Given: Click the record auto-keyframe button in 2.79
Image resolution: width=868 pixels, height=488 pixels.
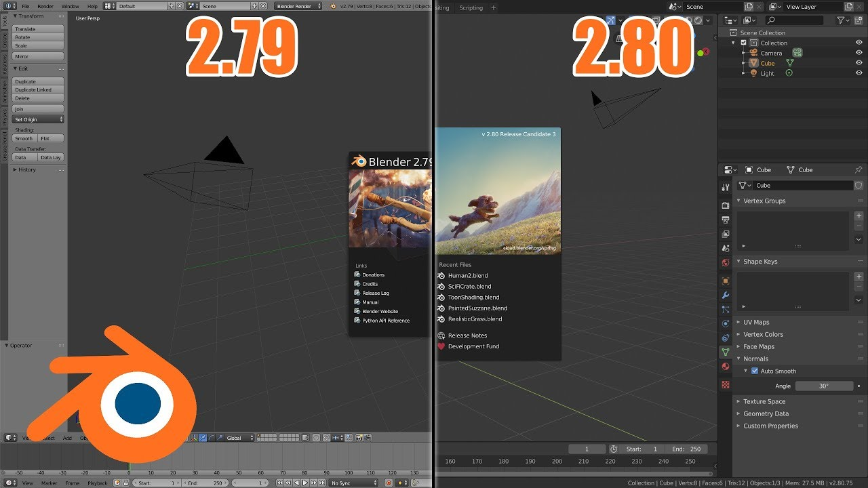Looking at the screenshot, I should pyautogui.click(x=389, y=483).
